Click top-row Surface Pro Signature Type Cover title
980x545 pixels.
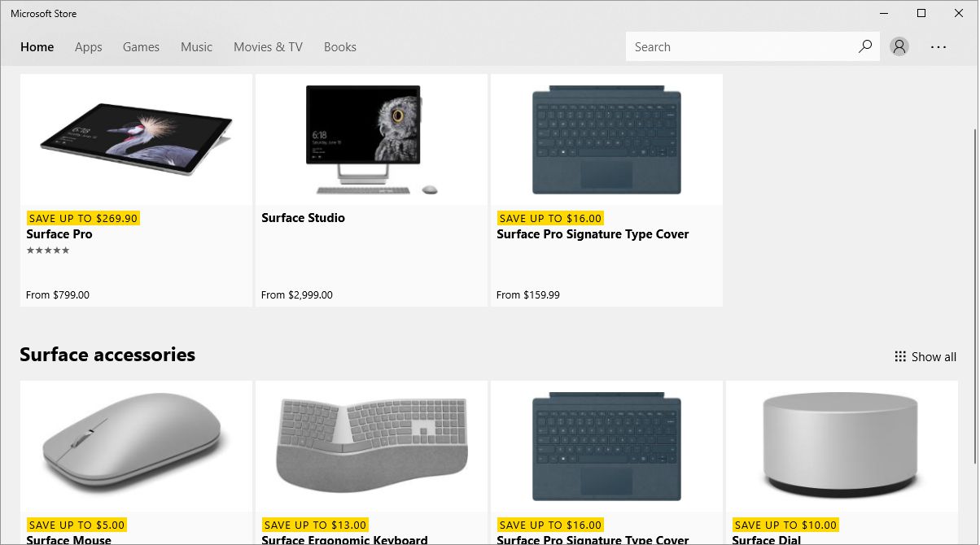593,234
